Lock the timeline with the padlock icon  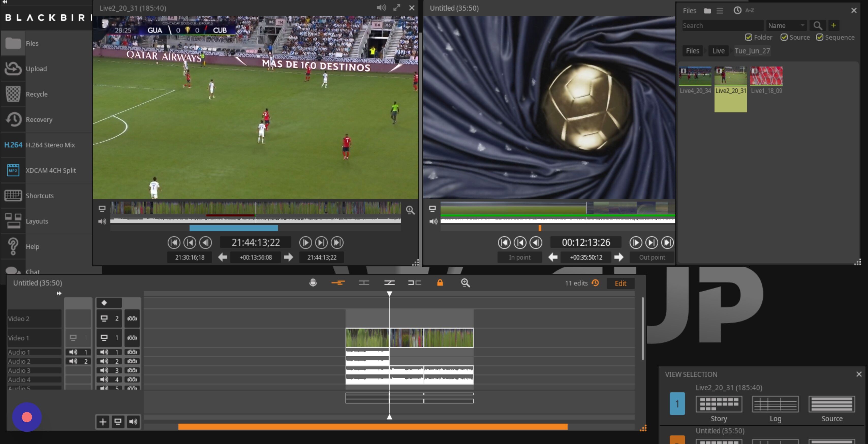click(x=440, y=283)
